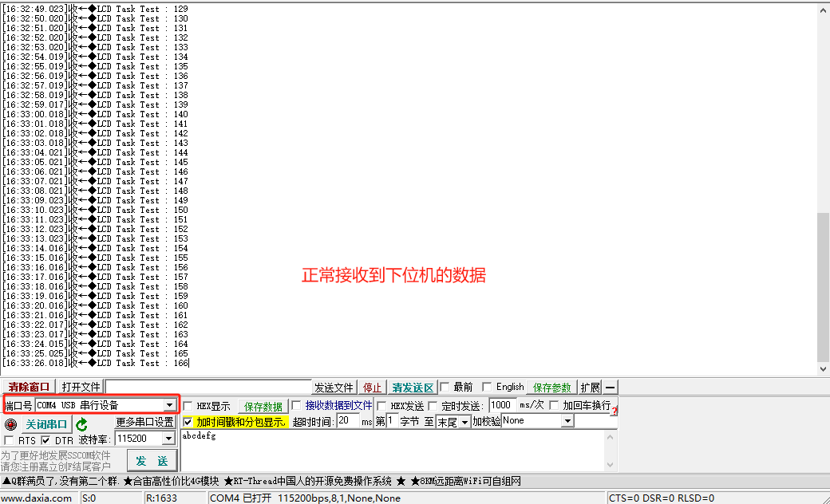Click the scrolling advertisement ticker text
This screenshot has height=504, width=830.
pyautogui.click(x=262, y=481)
